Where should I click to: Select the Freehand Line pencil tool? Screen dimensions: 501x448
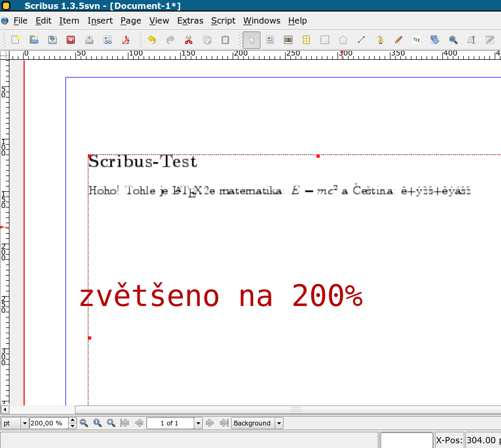[x=398, y=40]
